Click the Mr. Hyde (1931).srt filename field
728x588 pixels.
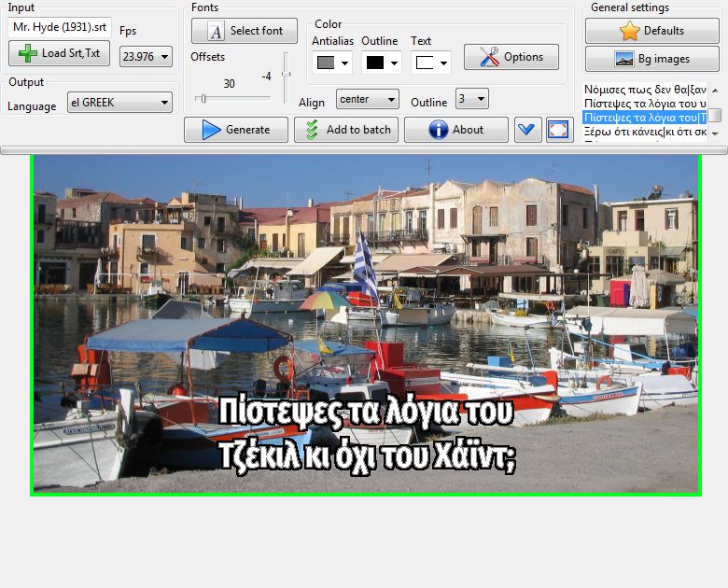(60, 27)
